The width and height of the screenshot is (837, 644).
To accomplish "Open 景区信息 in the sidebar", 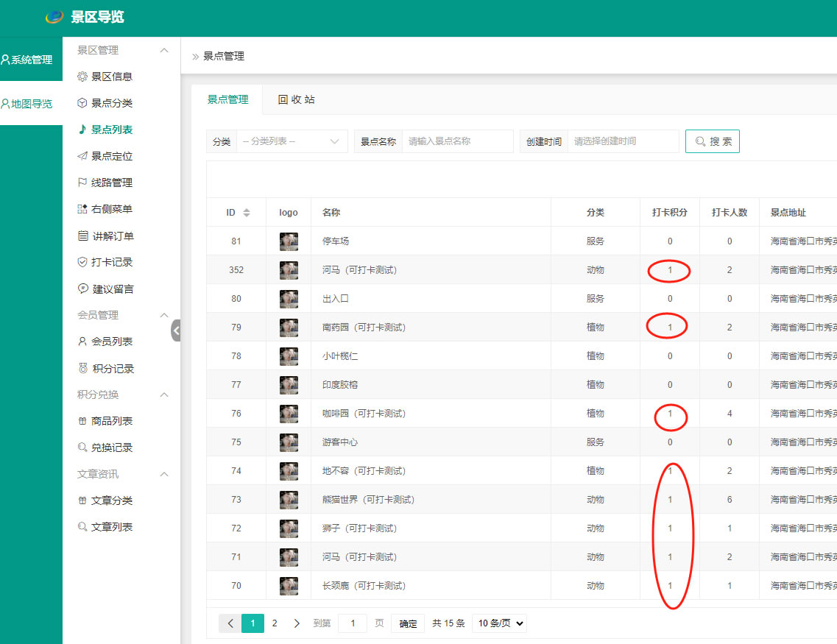I will [111, 77].
